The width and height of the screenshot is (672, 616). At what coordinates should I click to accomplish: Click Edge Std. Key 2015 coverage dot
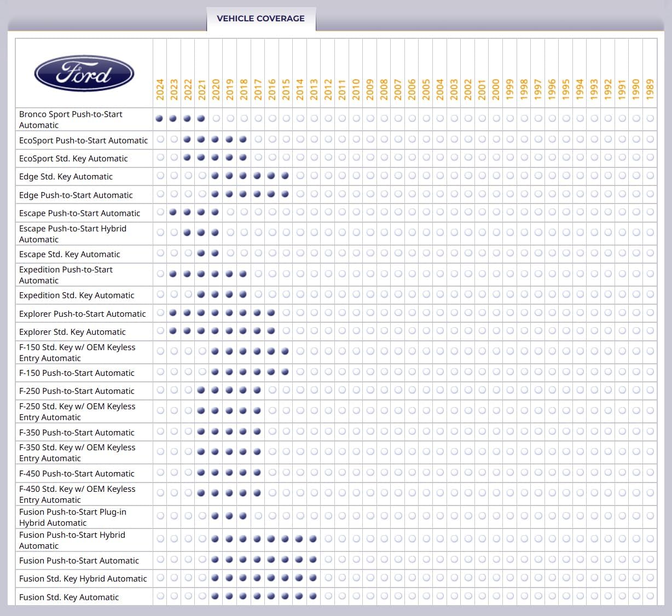pos(286,176)
